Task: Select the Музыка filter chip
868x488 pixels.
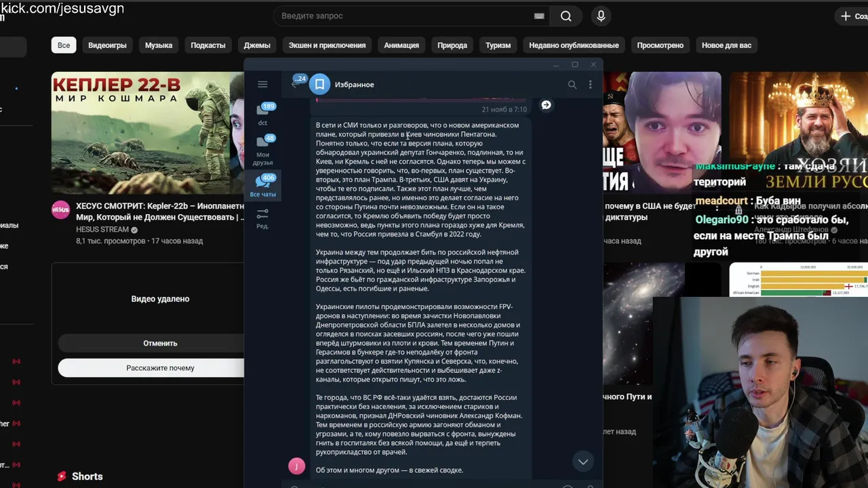Action: (x=159, y=45)
